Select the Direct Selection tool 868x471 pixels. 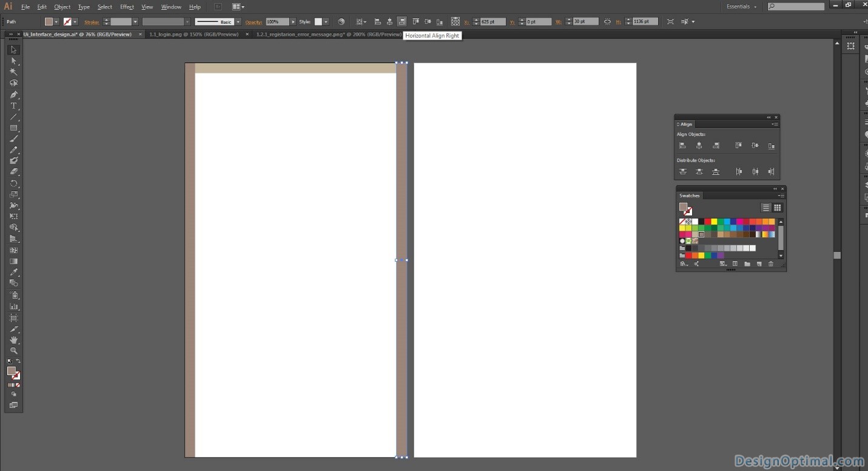click(13, 61)
